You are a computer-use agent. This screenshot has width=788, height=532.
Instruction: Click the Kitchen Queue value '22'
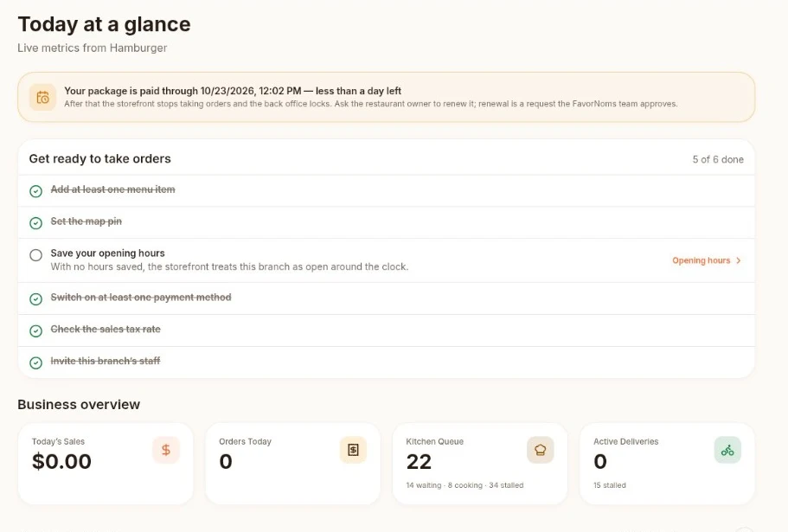[419, 461]
